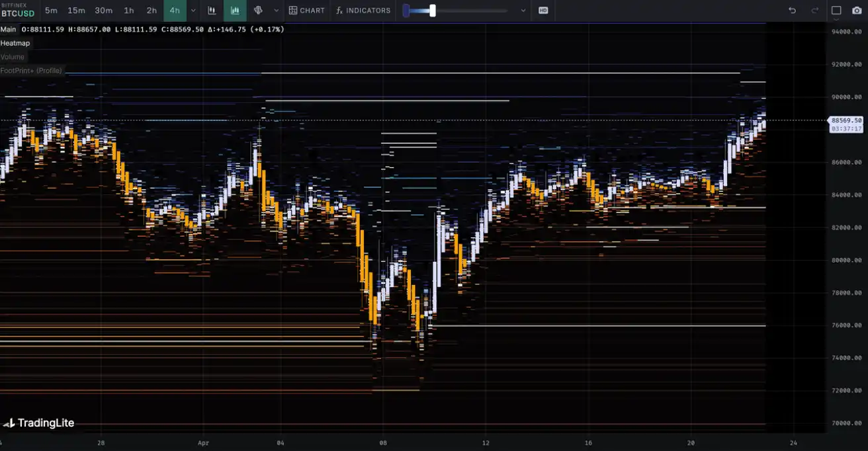Open the INDICATORS panel
This screenshot has width=868, height=451.
point(363,11)
